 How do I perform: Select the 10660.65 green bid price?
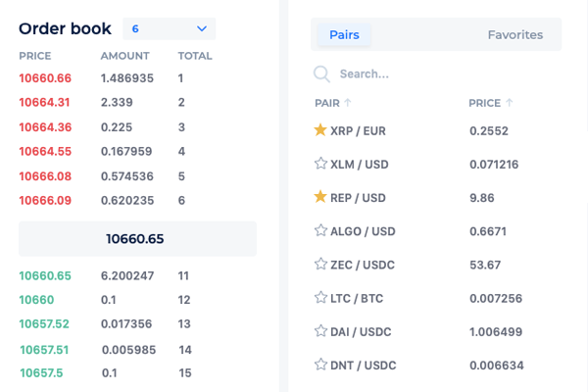click(45, 276)
